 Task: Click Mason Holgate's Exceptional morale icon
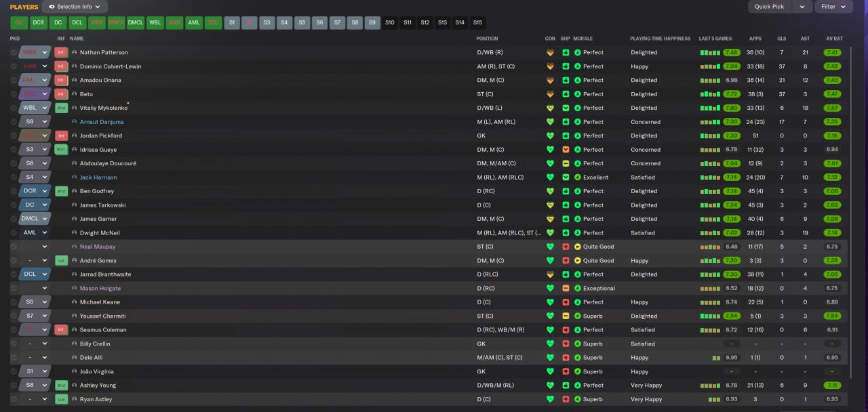(x=578, y=288)
